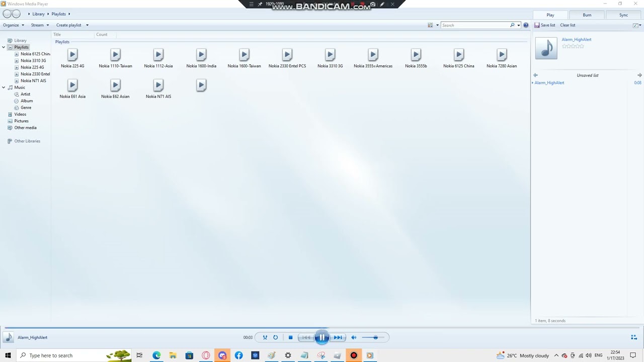Select Artist under Music

coord(25,94)
